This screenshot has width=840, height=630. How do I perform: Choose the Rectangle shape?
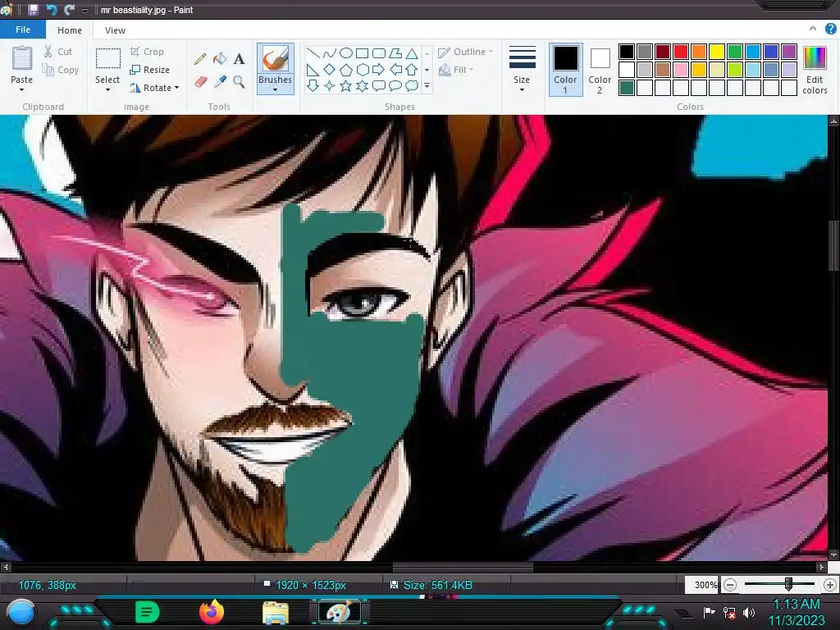click(362, 53)
